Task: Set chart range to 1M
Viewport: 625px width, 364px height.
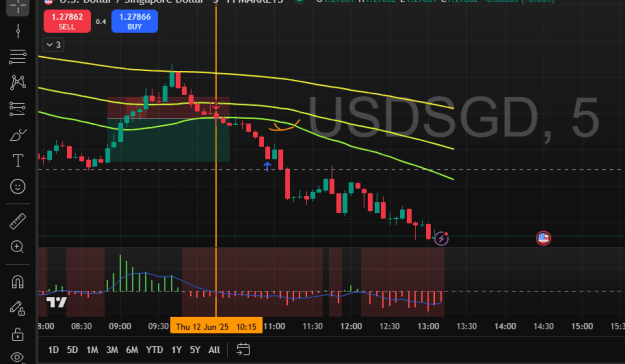Action: [x=92, y=350]
